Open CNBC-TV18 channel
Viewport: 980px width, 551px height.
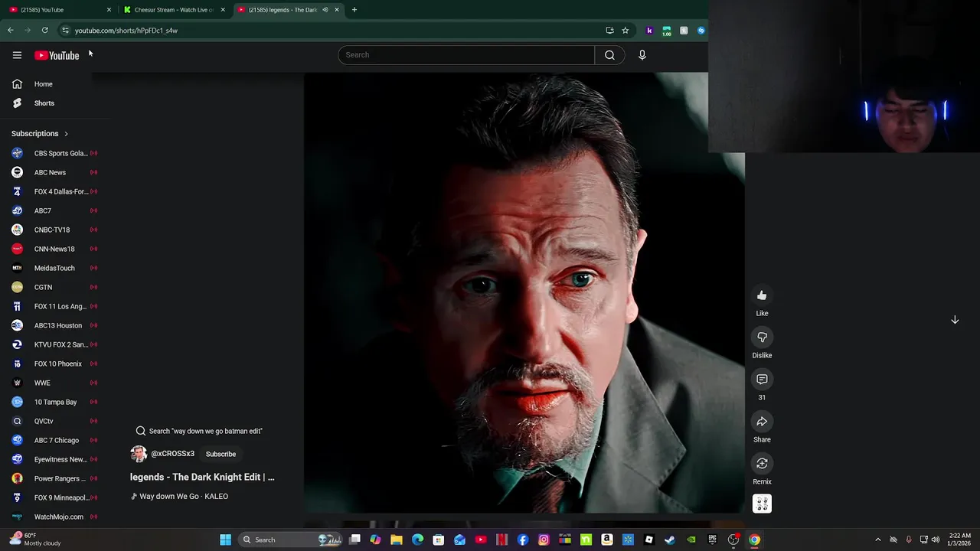[55, 230]
